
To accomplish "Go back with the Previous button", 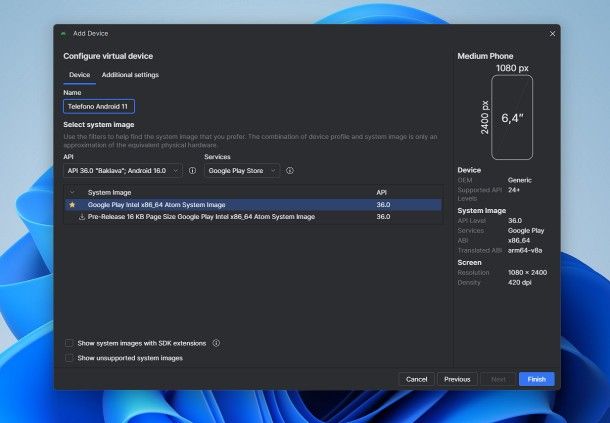I will click(457, 379).
